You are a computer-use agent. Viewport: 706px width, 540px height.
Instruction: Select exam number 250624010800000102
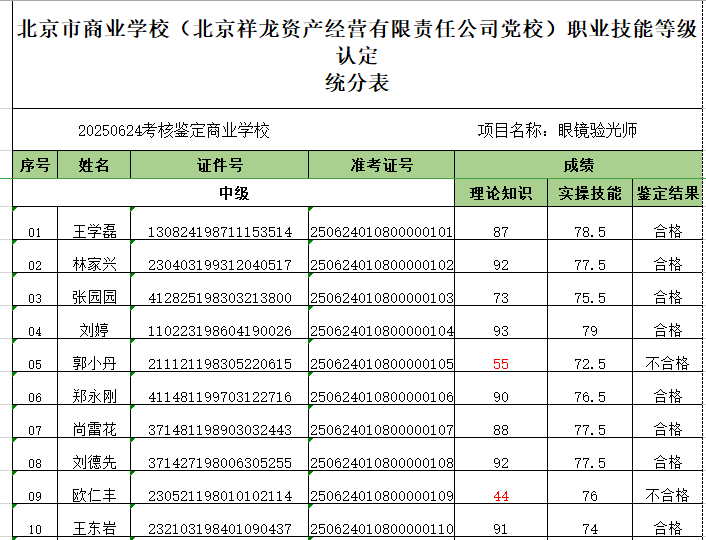click(381, 265)
